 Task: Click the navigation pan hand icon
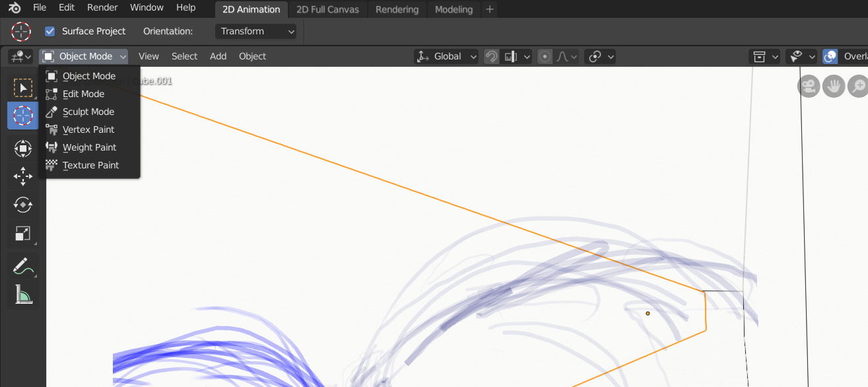[833, 87]
